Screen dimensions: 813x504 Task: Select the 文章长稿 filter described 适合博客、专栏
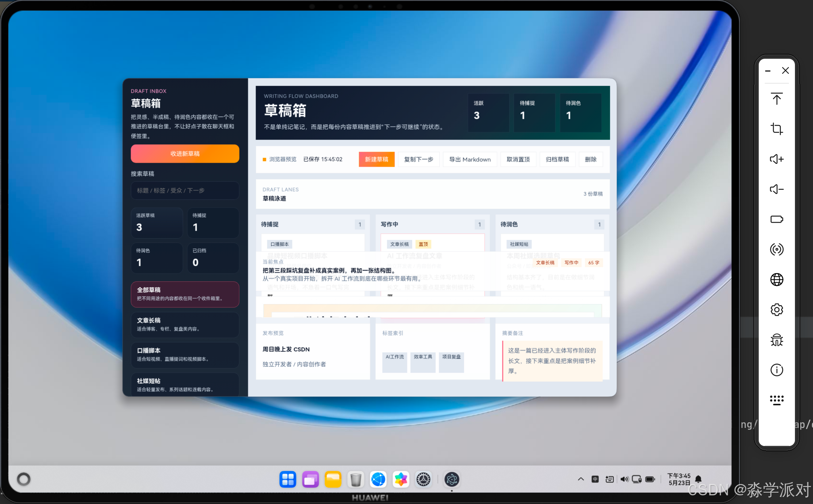coord(185,325)
